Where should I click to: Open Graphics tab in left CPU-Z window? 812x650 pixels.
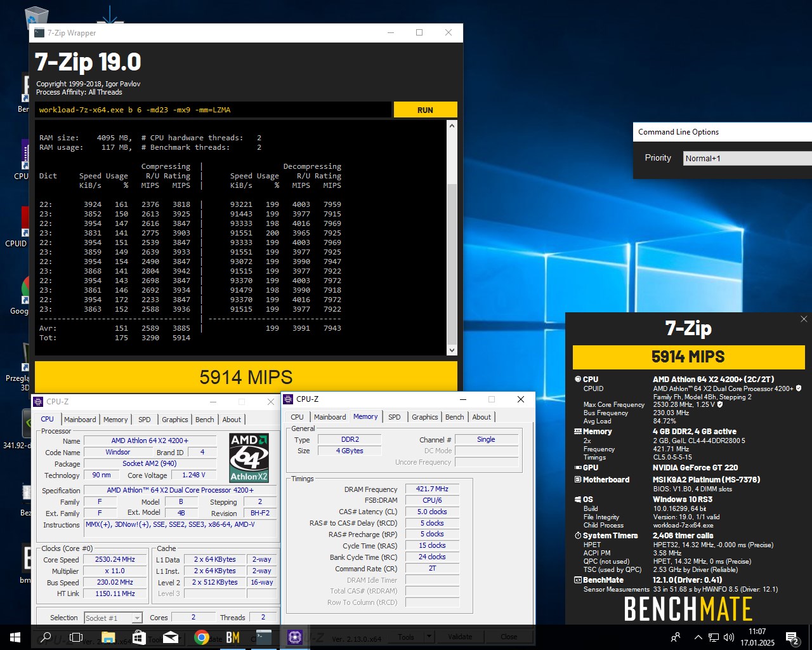point(175,420)
